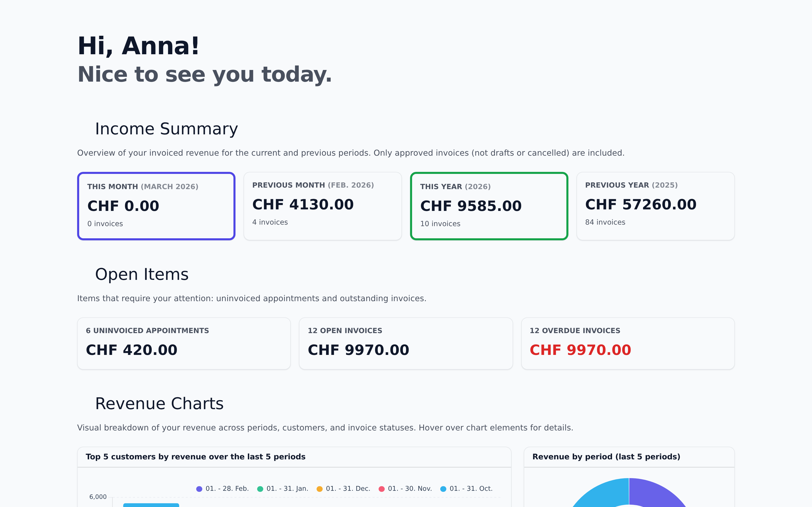The width and height of the screenshot is (812, 507).
Task: Select the This Year (2026) income card
Action: pyautogui.click(x=489, y=206)
